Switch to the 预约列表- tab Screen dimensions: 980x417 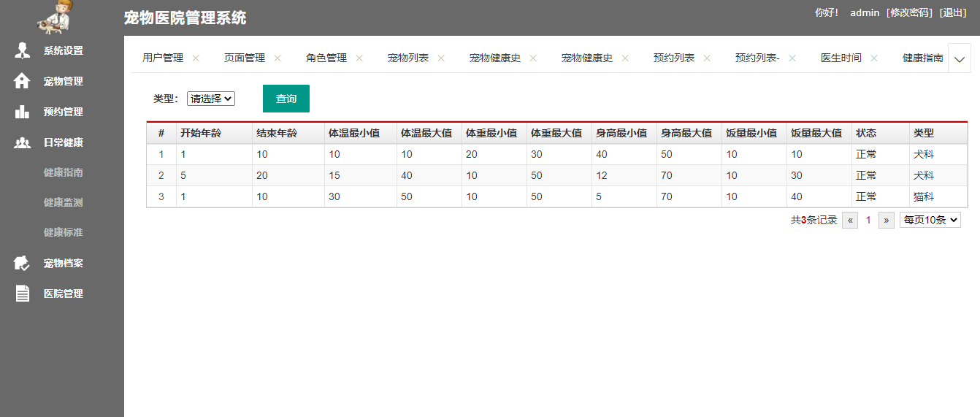coord(757,58)
